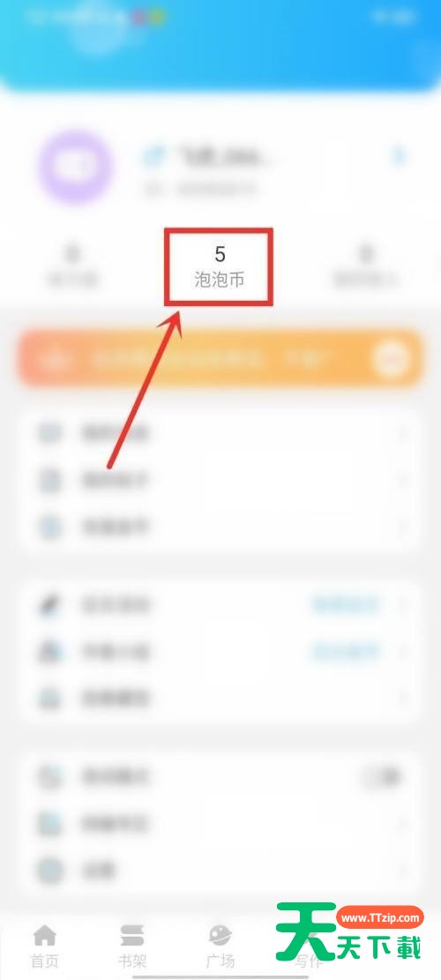The width and height of the screenshot is (441, 980).
Task: Tap the blue link text on the pen-icon row
Action: click(346, 605)
